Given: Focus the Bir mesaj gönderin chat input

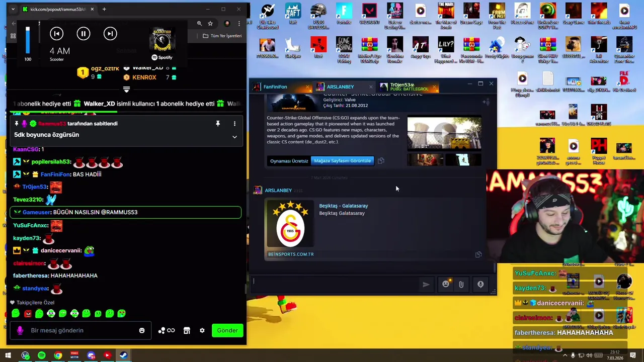Looking at the screenshot, I should pos(80,330).
